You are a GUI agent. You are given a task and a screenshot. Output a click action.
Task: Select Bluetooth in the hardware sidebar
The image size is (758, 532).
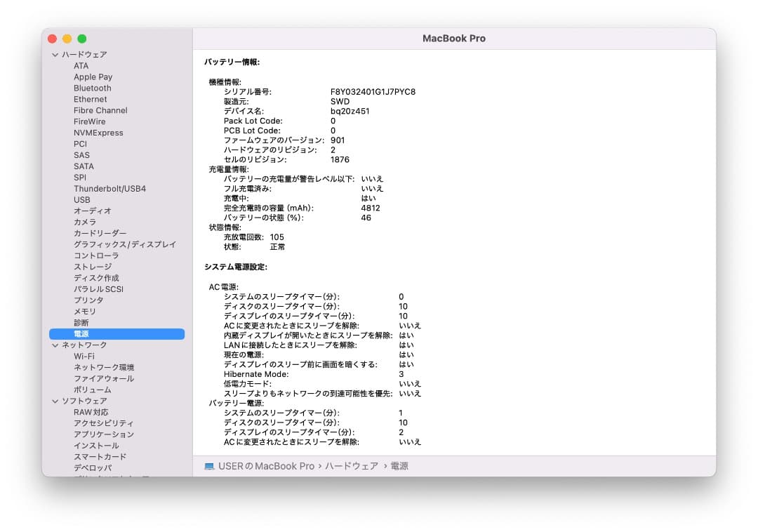93,88
